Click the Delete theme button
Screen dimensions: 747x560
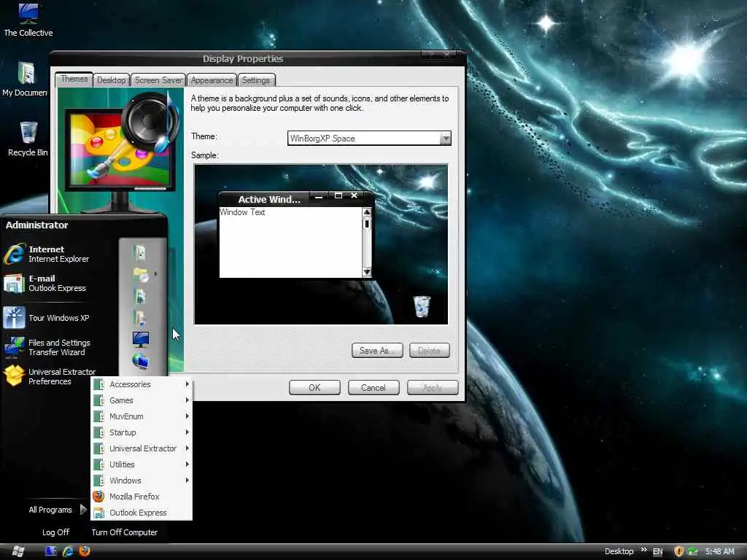pyautogui.click(x=429, y=351)
